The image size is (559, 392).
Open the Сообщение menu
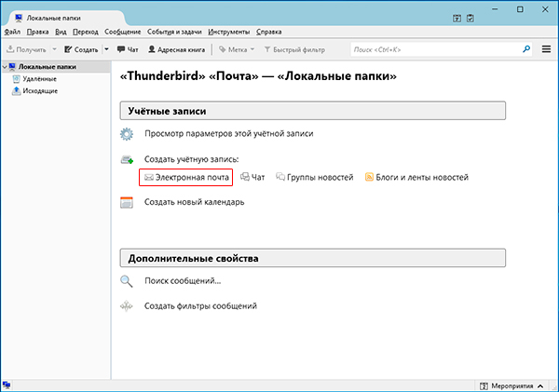tap(123, 32)
